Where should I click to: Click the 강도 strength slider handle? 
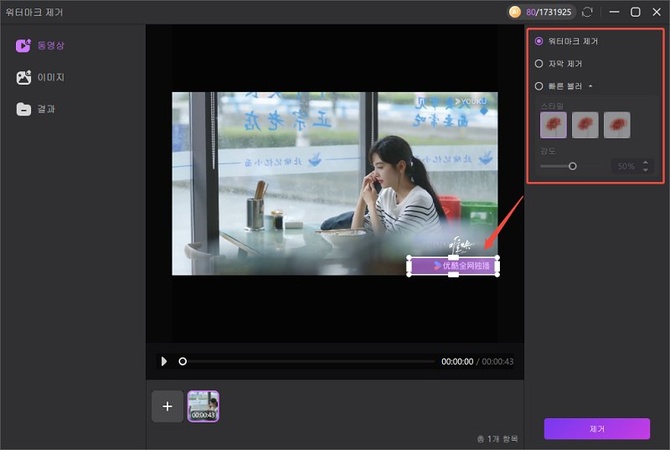573,166
